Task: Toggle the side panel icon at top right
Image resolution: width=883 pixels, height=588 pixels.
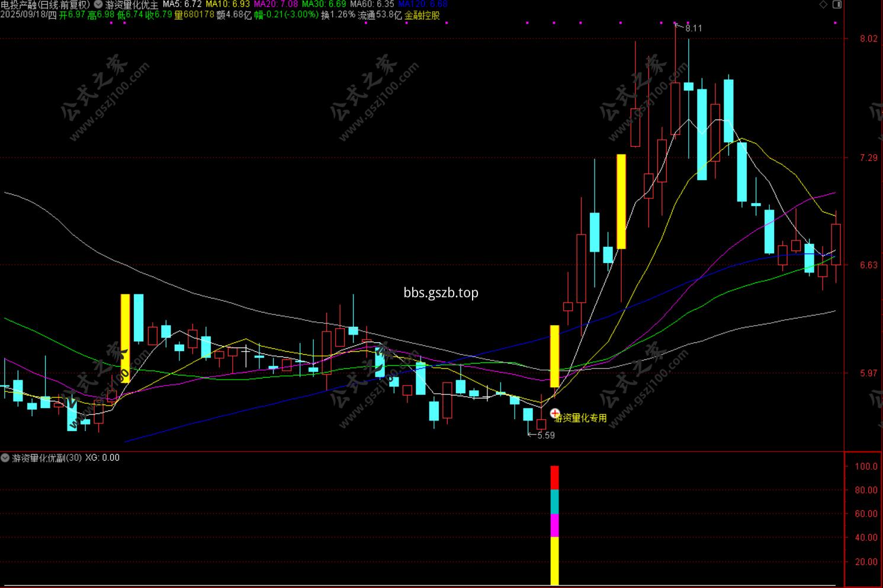Action: tap(837, 5)
